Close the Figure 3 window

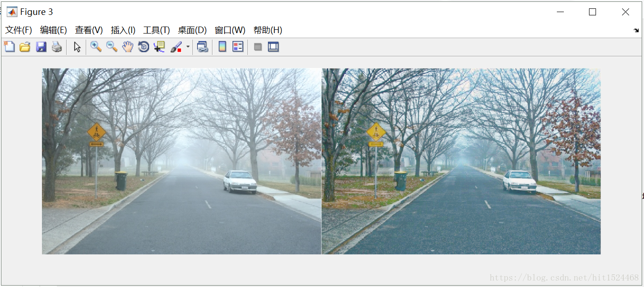625,12
